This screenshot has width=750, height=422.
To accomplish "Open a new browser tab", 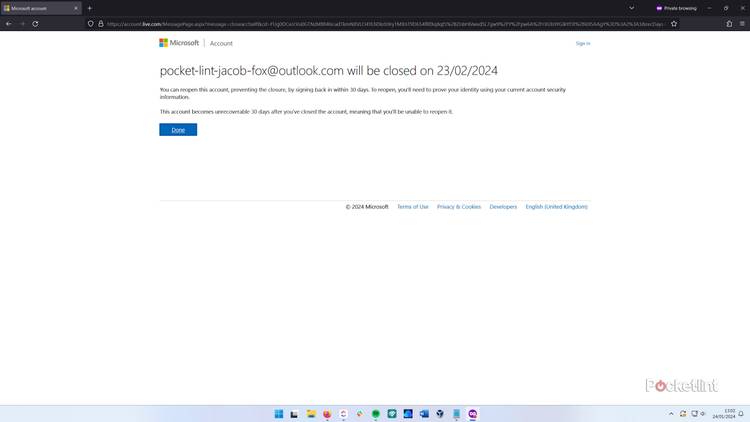I will point(89,8).
